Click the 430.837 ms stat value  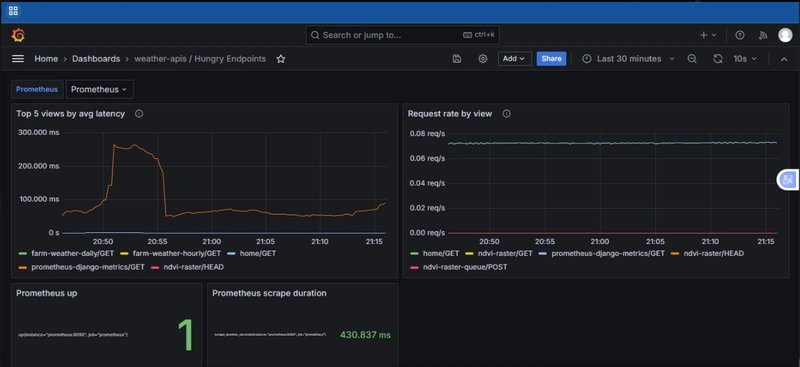click(x=365, y=335)
